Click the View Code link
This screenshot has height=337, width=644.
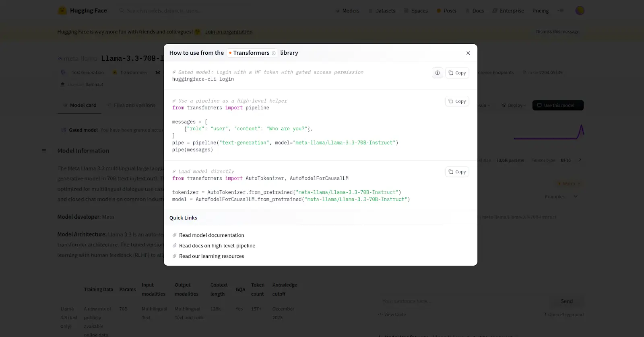click(x=392, y=314)
